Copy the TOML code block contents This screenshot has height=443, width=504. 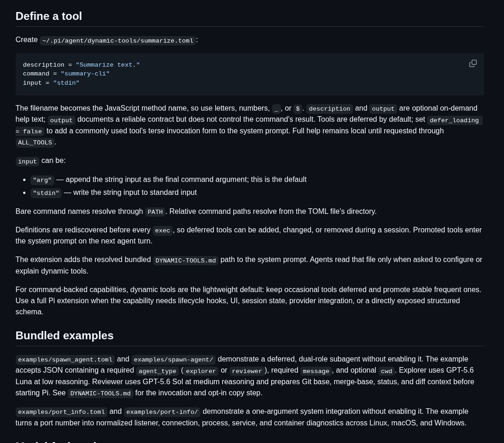(x=473, y=64)
